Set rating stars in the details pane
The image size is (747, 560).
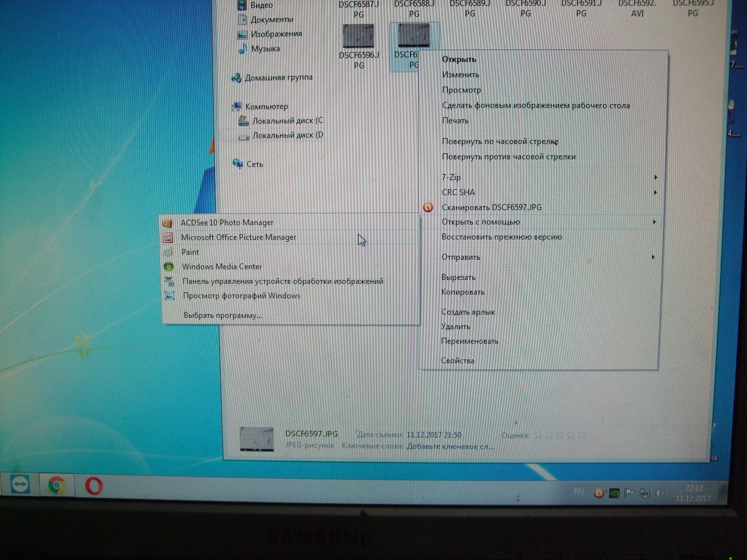click(x=559, y=436)
